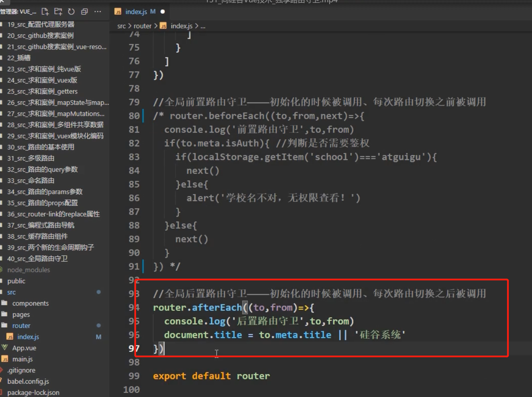This screenshot has height=397, width=532.
Task: Open folder 29_src_求和案例_vuex模块化编码
Action: 55,136
